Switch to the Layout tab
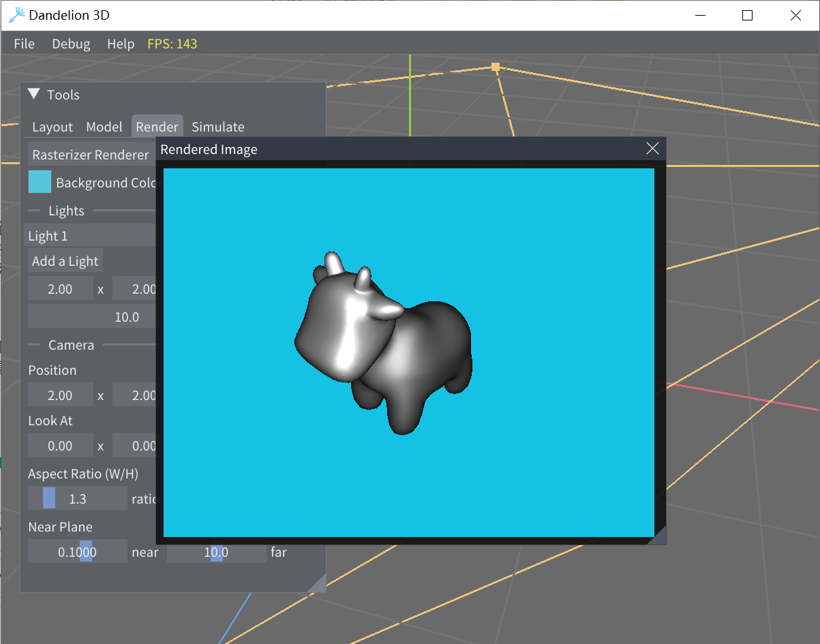Viewport: 820px width, 644px height. click(52, 127)
